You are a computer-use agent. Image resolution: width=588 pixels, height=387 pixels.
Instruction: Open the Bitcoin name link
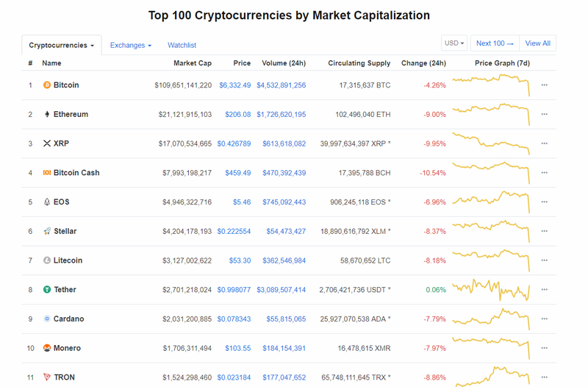[66, 85]
